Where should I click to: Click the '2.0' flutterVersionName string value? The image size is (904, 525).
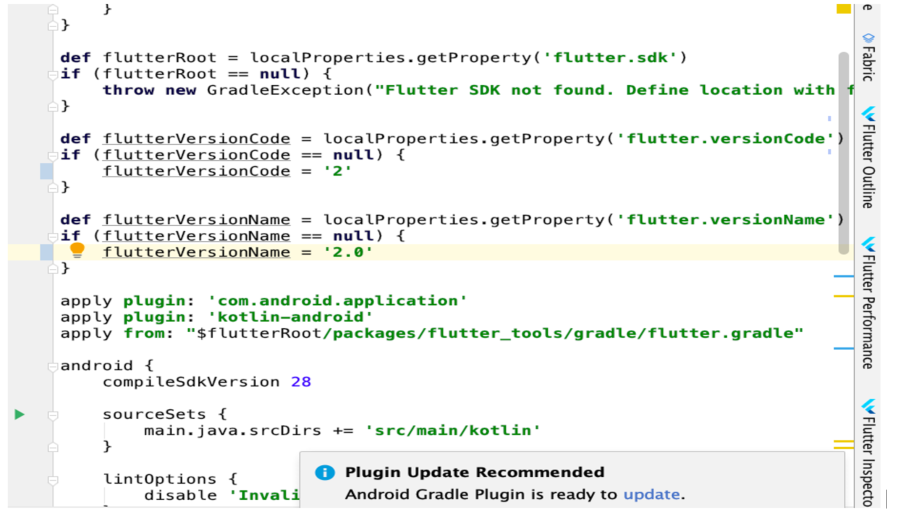click(348, 252)
